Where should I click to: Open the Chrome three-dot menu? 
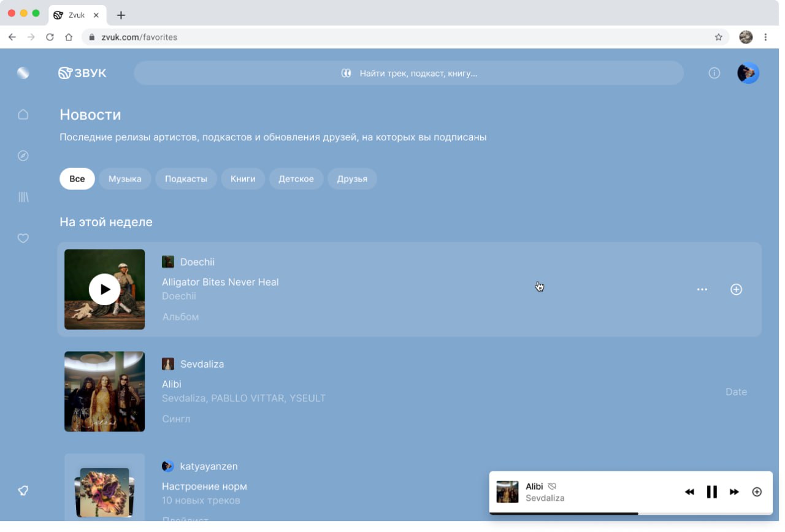(x=765, y=37)
